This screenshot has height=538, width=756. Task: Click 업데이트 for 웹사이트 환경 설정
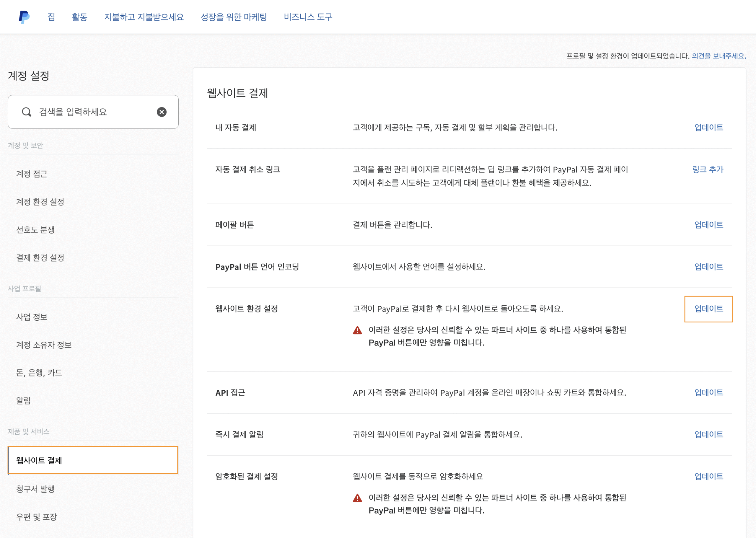[x=709, y=309]
